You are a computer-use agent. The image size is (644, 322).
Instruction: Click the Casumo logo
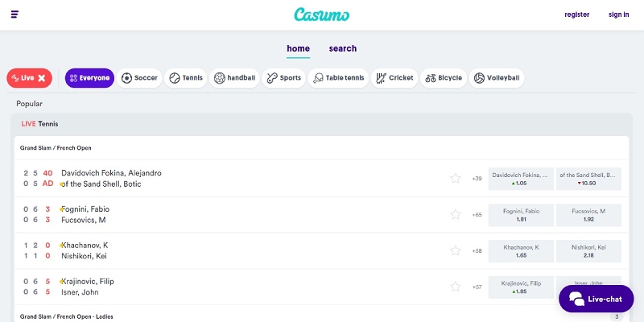321,14
